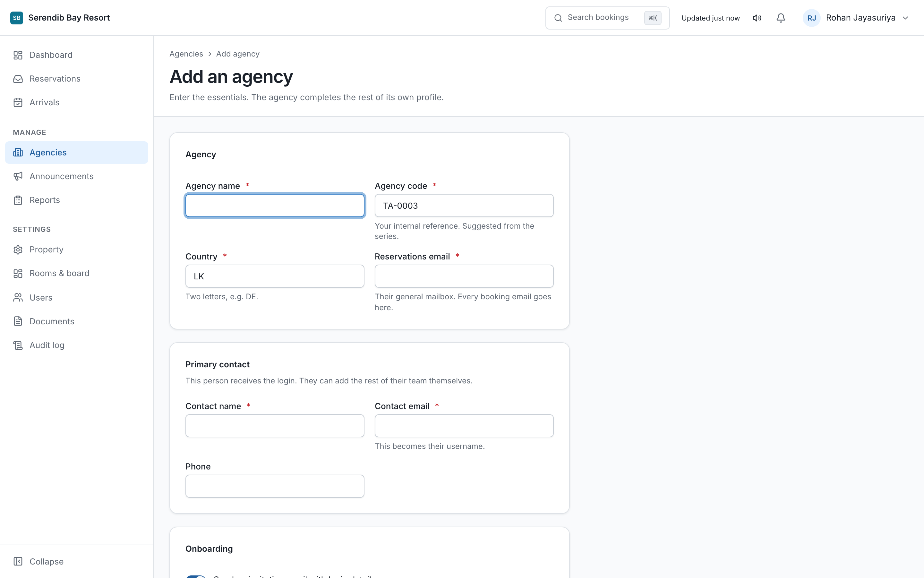Viewport: 924px width, 578px height.
Task: Click the ⌘K shortcut badge
Action: point(653,18)
